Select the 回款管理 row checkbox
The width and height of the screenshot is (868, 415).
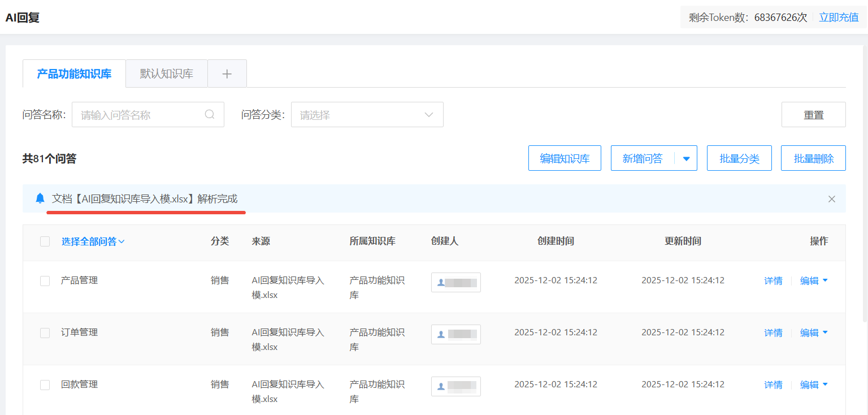(x=45, y=385)
